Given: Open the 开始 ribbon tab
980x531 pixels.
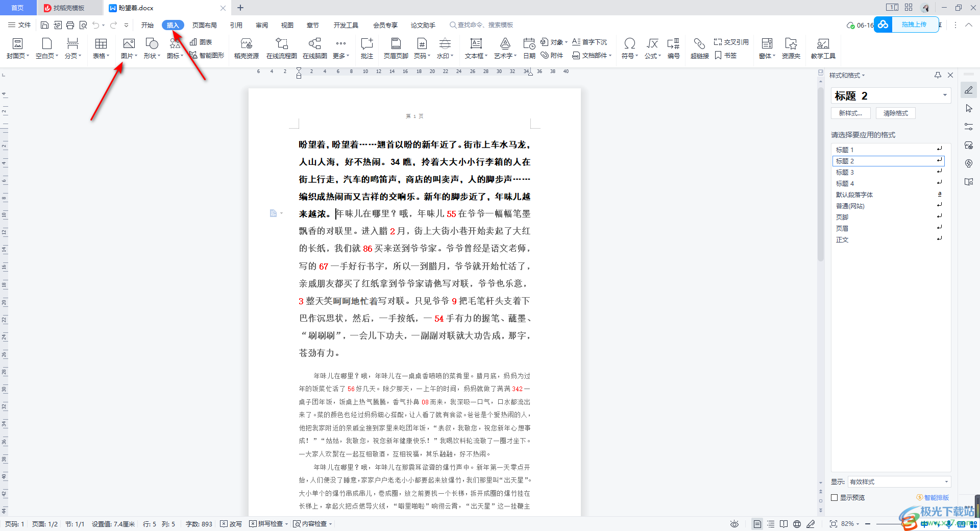Looking at the screenshot, I should coord(148,25).
